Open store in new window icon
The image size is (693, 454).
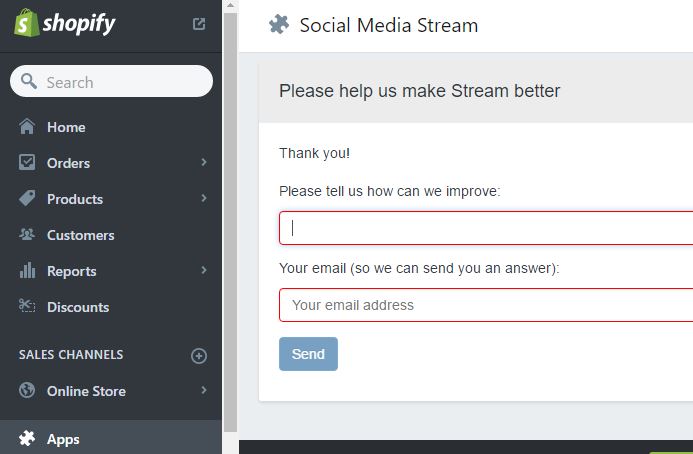(199, 24)
